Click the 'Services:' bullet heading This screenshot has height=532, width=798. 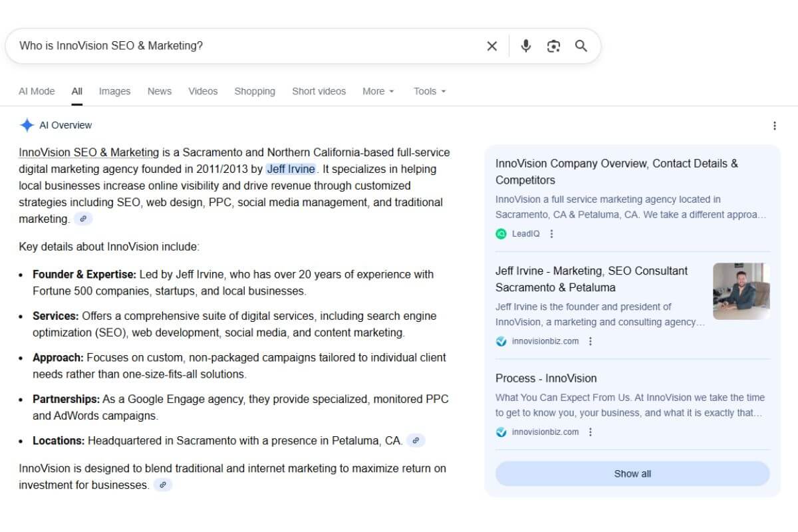coord(56,316)
